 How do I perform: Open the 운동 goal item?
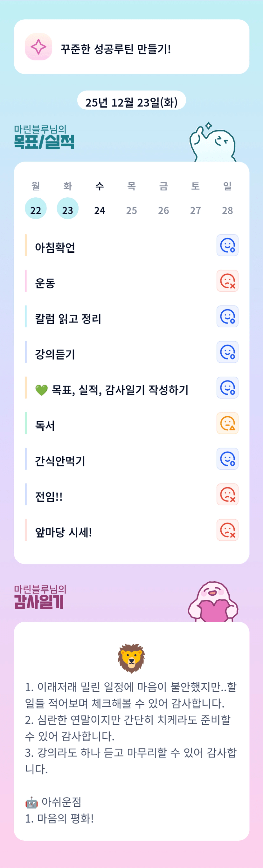pyautogui.click(x=45, y=283)
